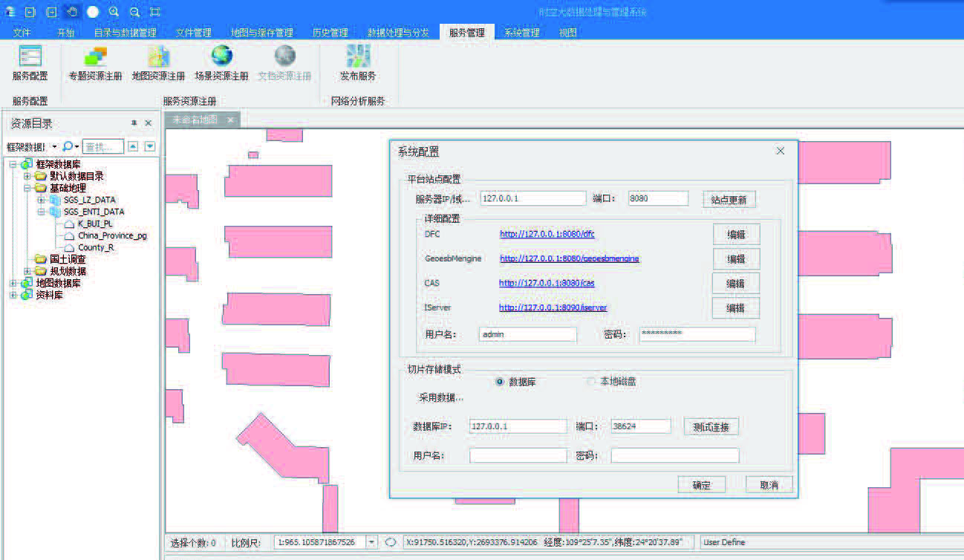Open the 文件 menu tab
Screen dimensions: 964x560
click(x=22, y=33)
